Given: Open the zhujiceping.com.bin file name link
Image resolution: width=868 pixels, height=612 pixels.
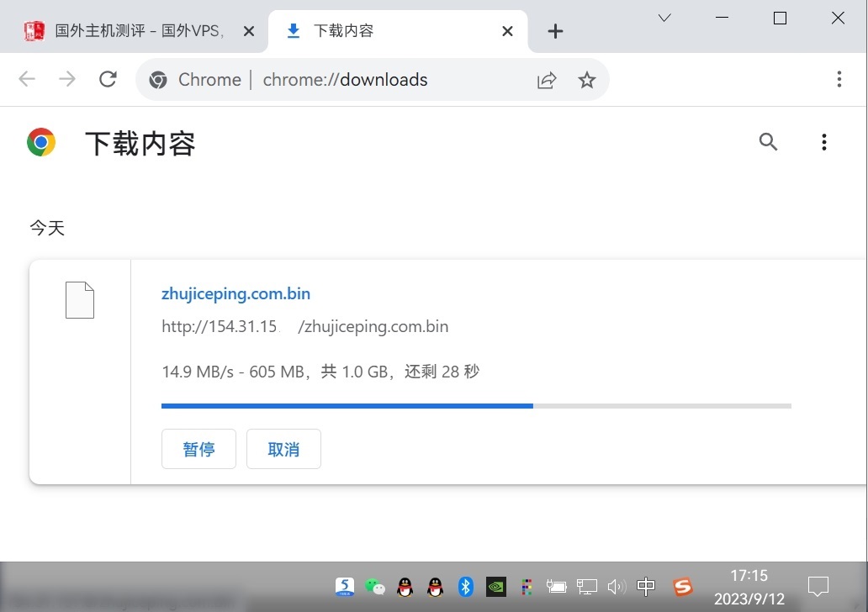Looking at the screenshot, I should click(236, 293).
